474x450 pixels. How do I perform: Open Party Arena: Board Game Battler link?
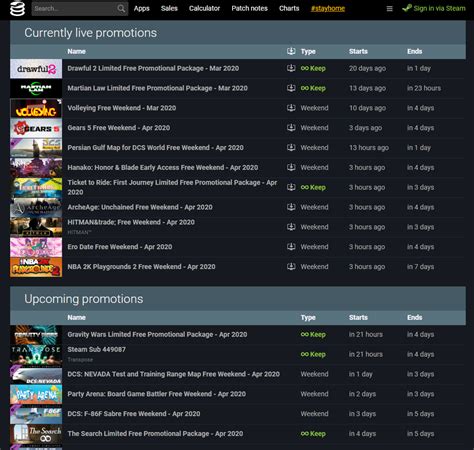coord(157,394)
